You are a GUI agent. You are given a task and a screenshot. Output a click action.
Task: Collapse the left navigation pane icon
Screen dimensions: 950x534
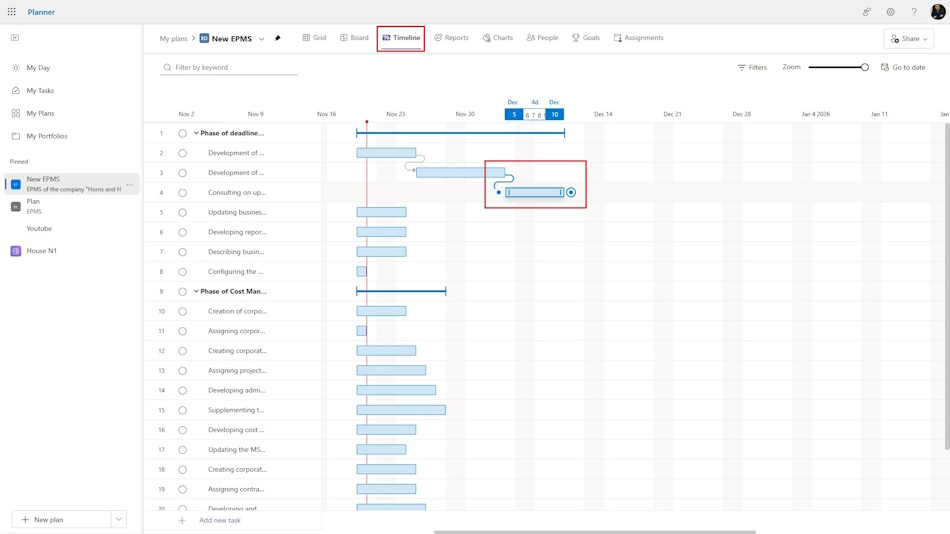[15, 38]
